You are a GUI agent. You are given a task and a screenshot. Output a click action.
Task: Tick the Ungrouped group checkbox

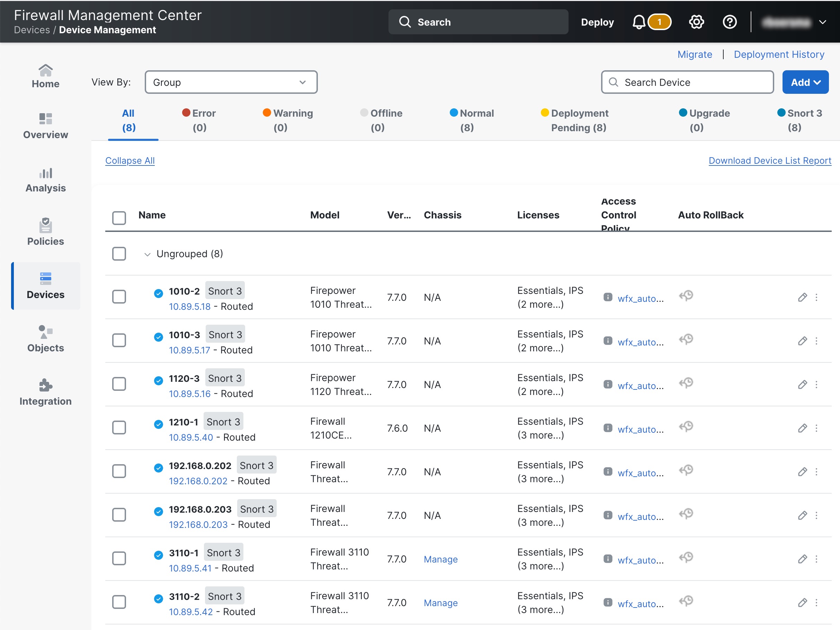[119, 254]
